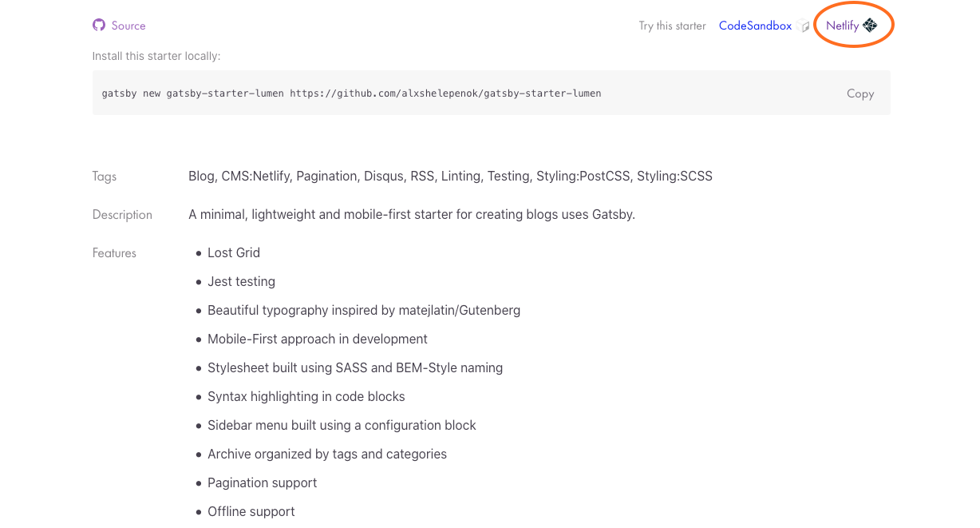The height and width of the screenshot is (528, 980).
Task: Click the Beautiful typography feature line
Action: click(364, 310)
